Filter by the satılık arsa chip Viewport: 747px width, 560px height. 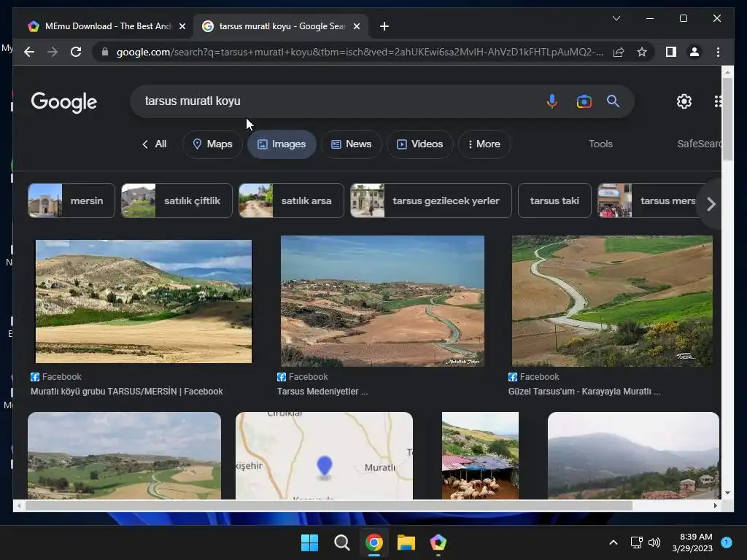coord(291,201)
